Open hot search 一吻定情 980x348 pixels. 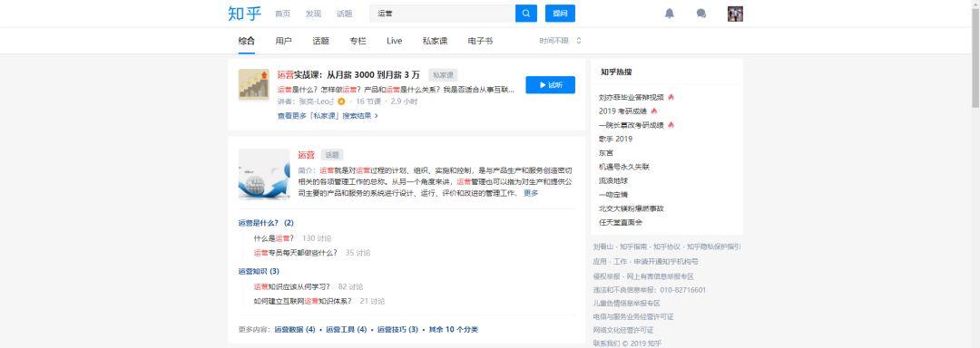(x=613, y=195)
